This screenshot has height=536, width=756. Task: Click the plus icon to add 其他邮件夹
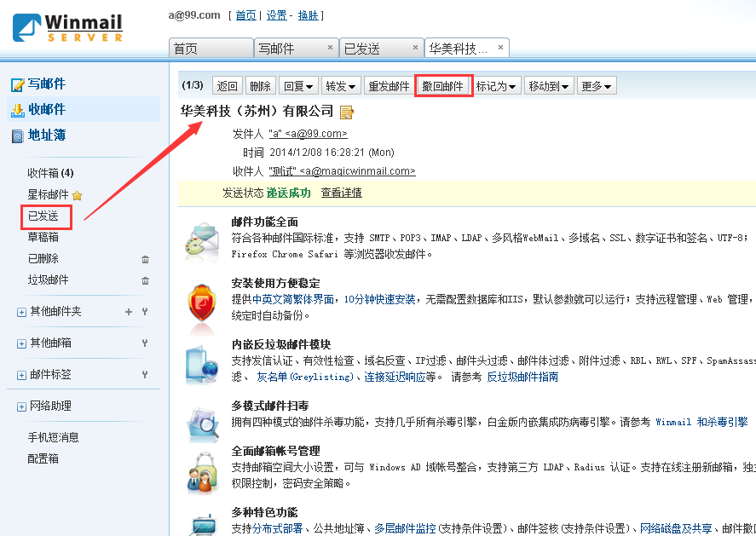pyautogui.click(x=129, y=312)
